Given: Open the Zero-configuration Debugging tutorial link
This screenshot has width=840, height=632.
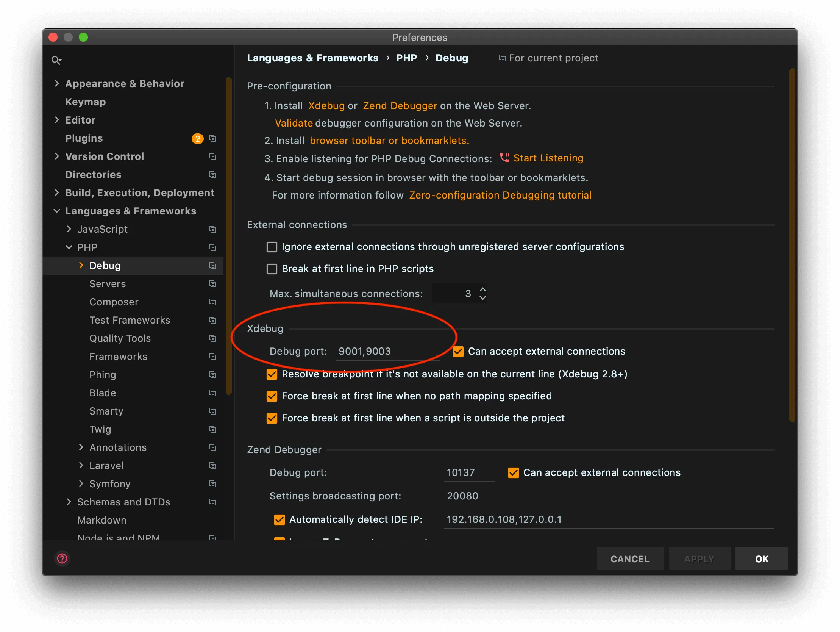Looking at the screenshot, I should click(500, 195).
